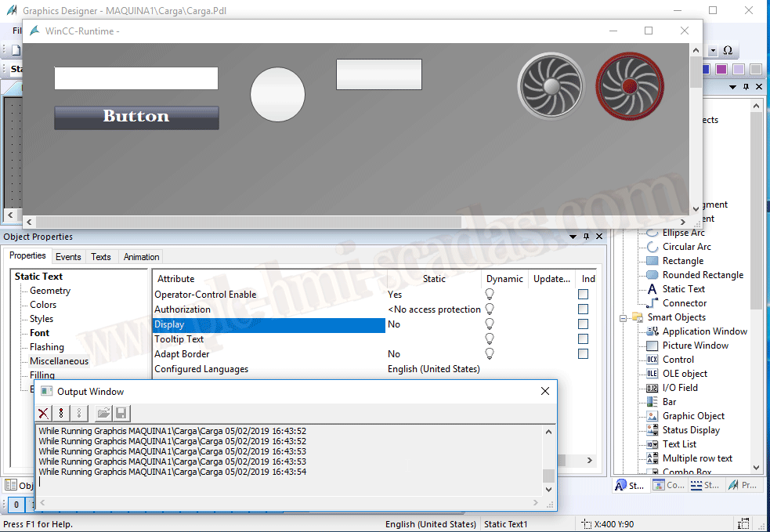Select the Static Text object icon
This screenshot has height=532, width=770.
(x=652, y=289)
